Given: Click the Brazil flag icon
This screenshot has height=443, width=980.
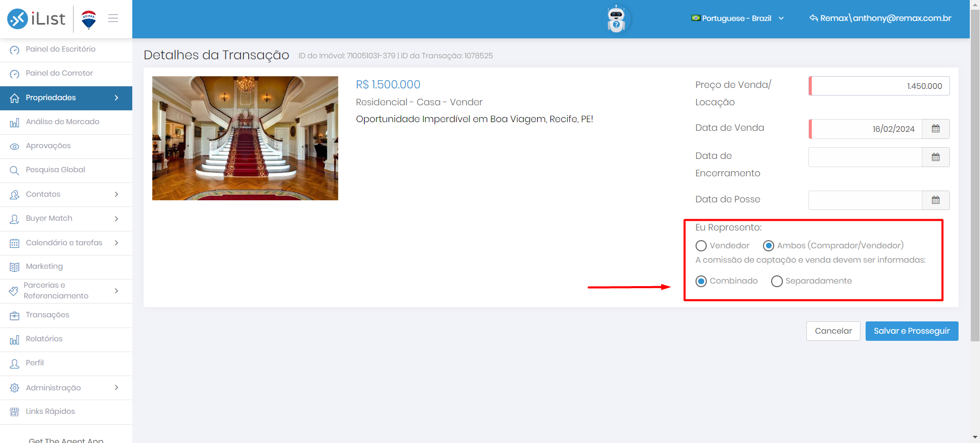Looking at the screenshot, I should coord(696,18).
